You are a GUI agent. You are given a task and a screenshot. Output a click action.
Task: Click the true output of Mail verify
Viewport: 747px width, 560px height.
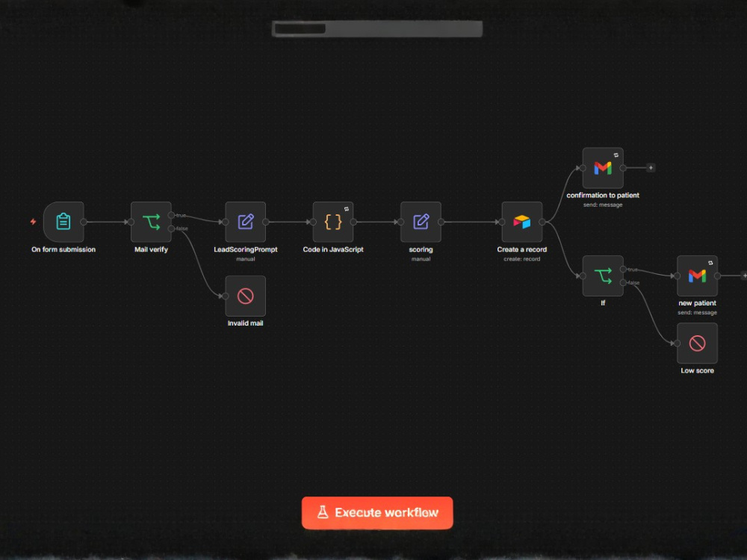[171, 215]
